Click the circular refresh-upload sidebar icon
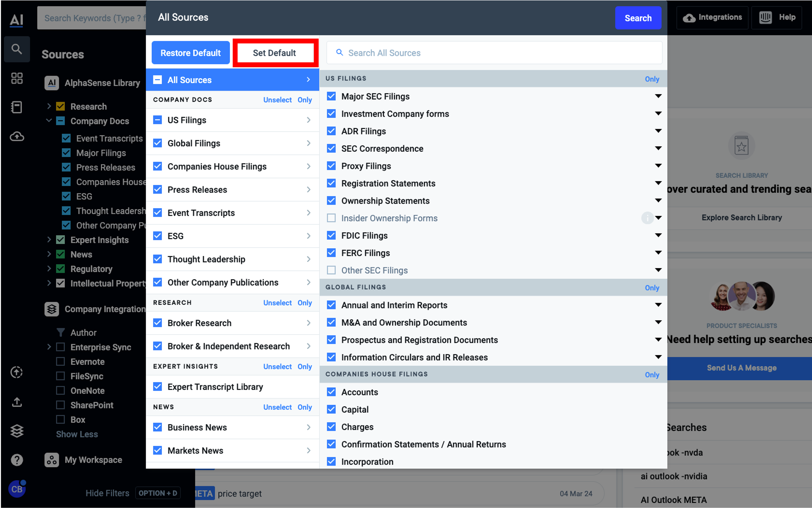The image size is (812, 508). tap(16, 372)
